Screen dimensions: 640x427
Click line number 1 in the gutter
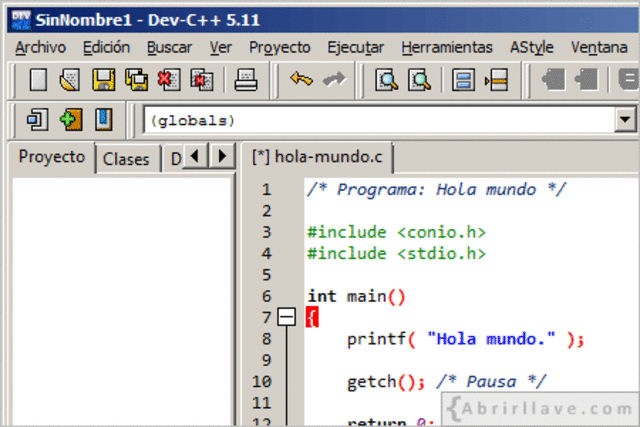tap(267, 189)
